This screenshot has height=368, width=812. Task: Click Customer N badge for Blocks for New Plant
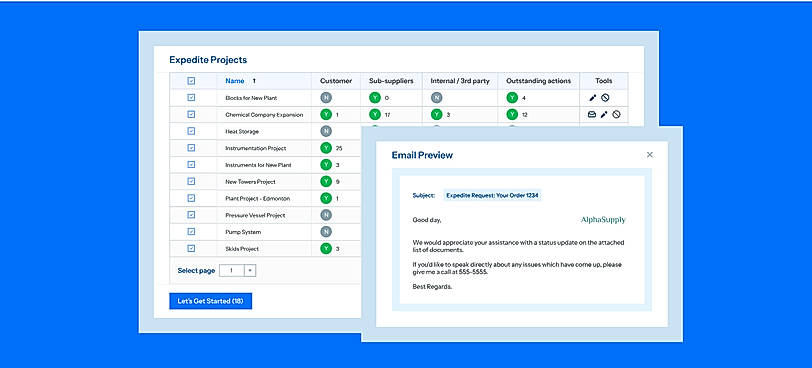pyautogui.click(x=326, y=98)
